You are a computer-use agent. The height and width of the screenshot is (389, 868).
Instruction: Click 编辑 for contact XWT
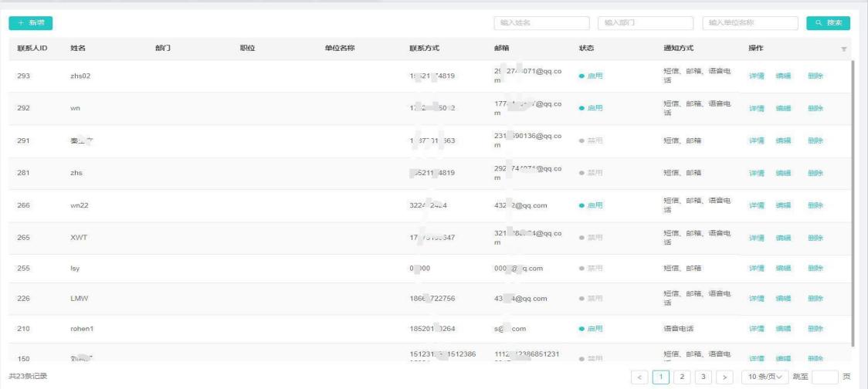(x=784, y=238)
